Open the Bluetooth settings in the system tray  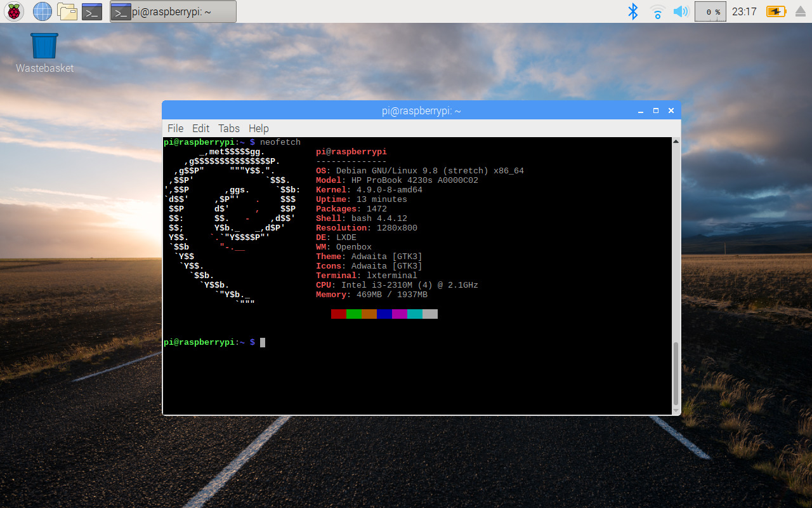coord(632,11)
